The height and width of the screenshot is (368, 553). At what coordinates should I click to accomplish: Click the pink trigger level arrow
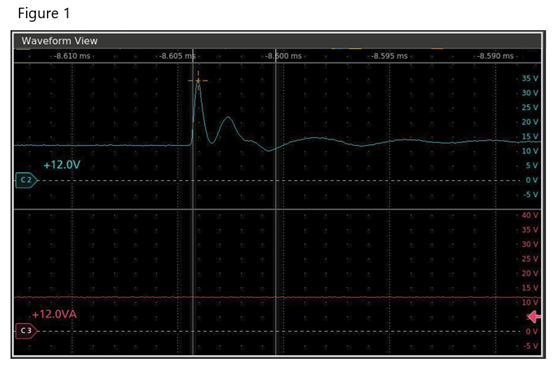click(534, 316)
